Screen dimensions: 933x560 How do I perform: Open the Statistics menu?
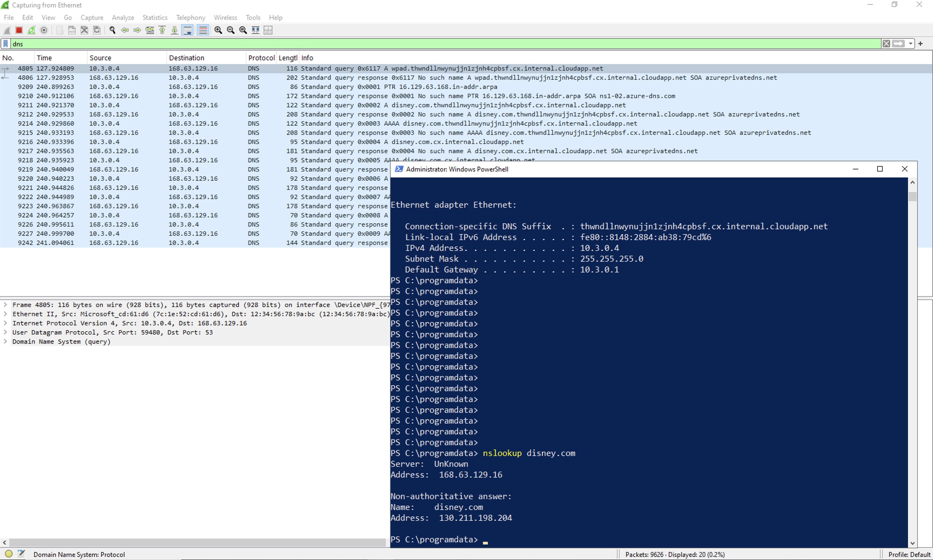(155, 17)
